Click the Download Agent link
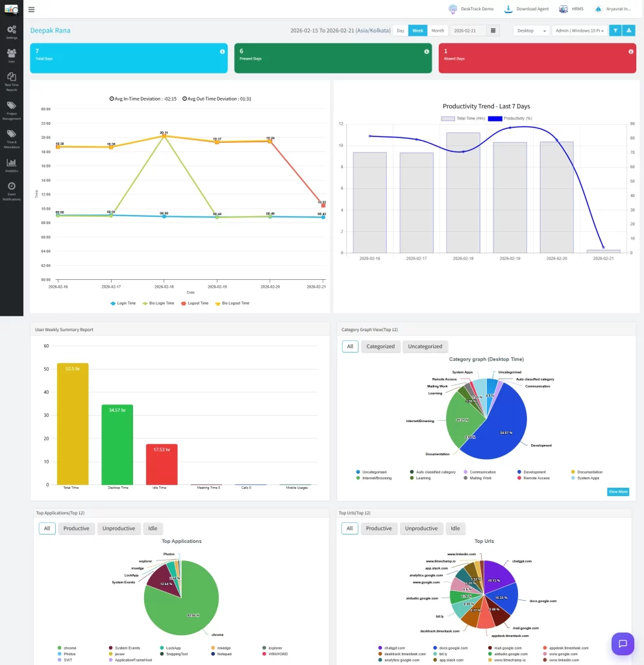The width and height of the screenshot is (644, 665). pyautogui.click(x=532, y=9)
